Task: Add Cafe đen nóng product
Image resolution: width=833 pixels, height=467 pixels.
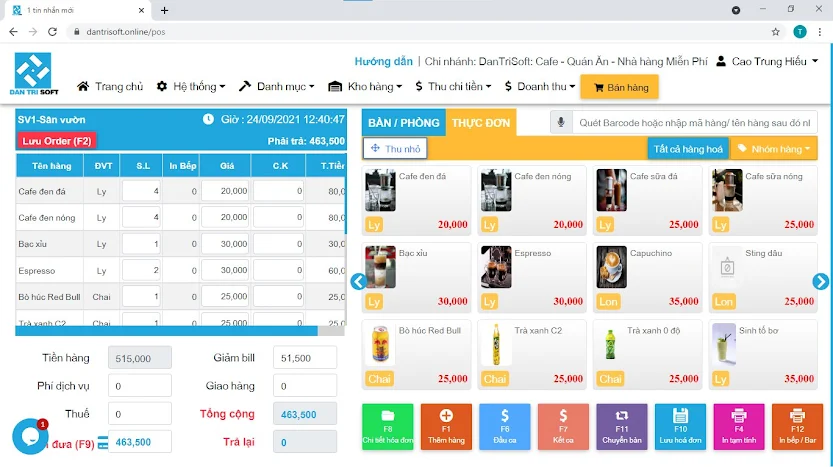Action: pos(532,200)
